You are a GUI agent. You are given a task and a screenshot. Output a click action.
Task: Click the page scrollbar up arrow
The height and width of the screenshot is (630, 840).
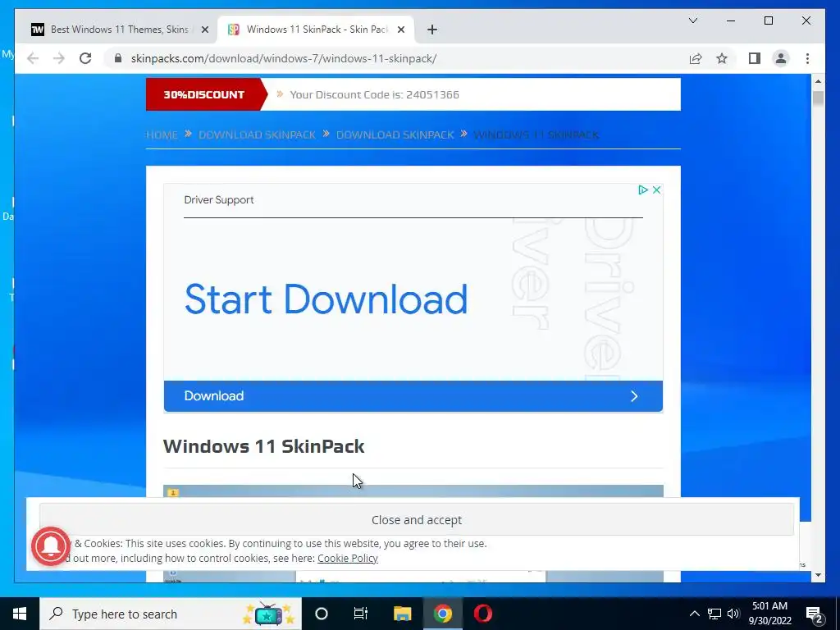tap(818, 81)
